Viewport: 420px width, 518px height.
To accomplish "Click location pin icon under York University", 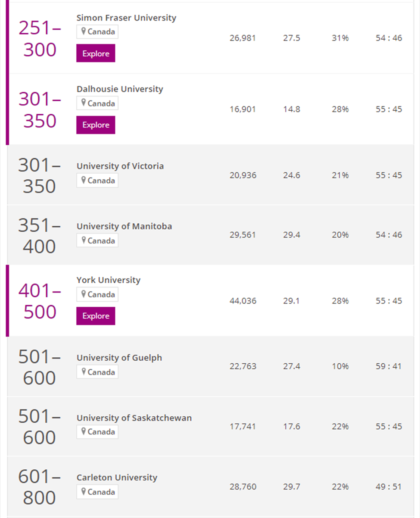I will point(84,294).
